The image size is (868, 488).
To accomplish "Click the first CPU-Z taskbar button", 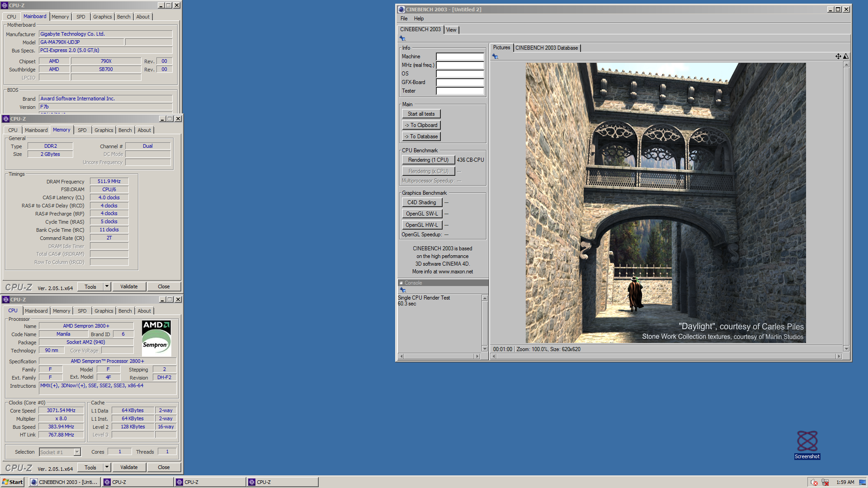I will pyautogui.click(x=138, y=482).
